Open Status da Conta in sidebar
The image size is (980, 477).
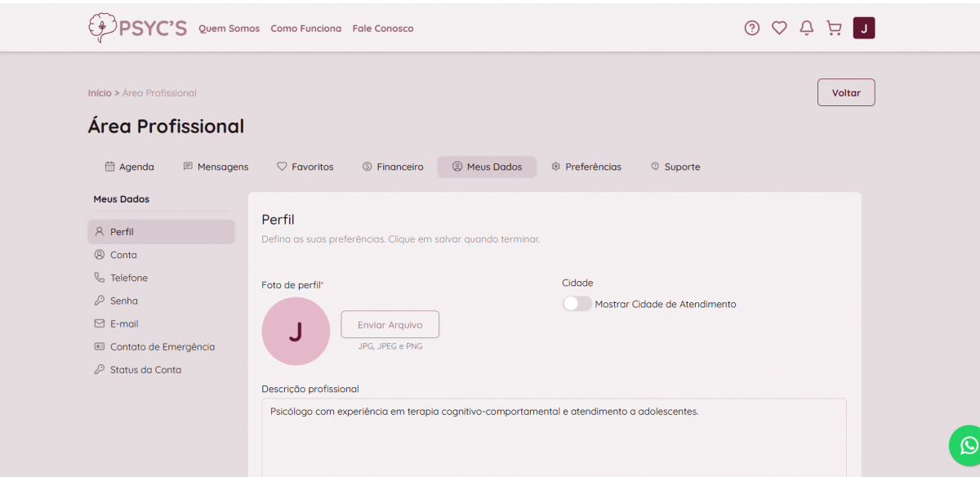click(x=145, y=370)
